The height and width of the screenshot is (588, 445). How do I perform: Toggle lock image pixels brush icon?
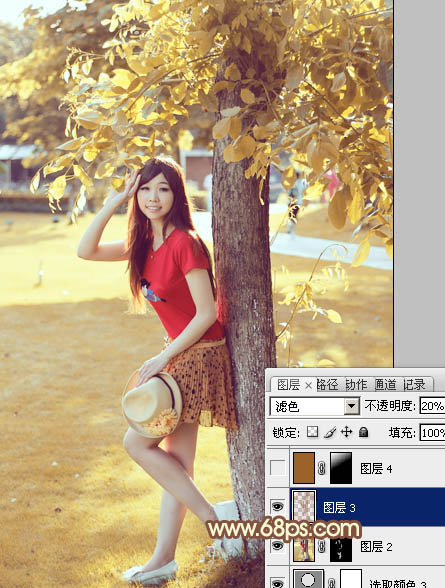coord(330,432)
